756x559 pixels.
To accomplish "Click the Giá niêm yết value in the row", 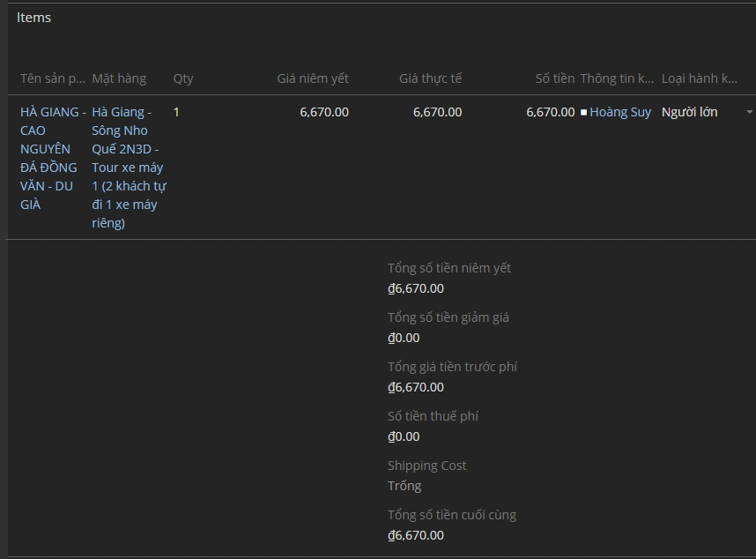I will coord(324,112).
